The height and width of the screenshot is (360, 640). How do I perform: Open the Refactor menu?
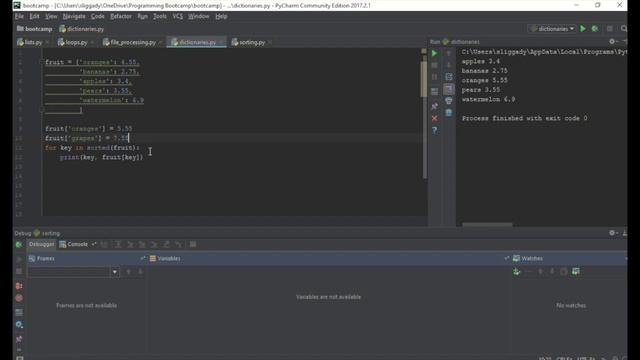point(121,16)
